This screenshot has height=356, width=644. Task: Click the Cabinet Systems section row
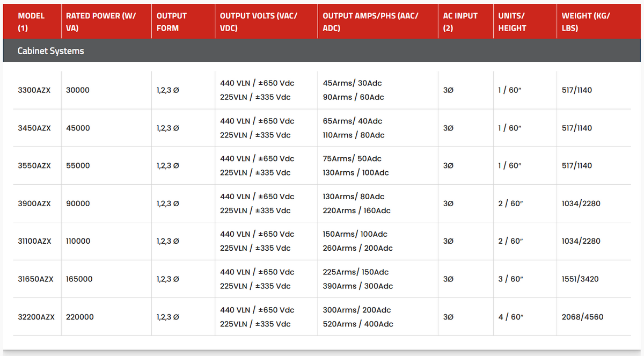(x=51, y=51)
